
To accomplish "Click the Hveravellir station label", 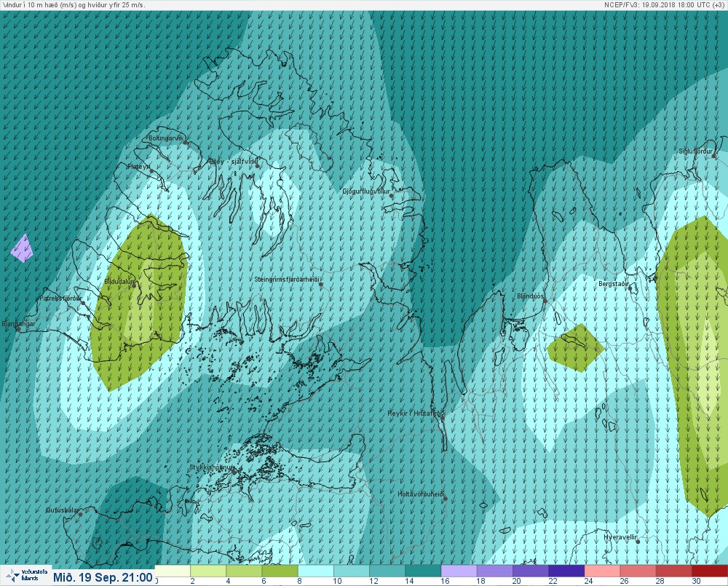I will pos(620,537).
